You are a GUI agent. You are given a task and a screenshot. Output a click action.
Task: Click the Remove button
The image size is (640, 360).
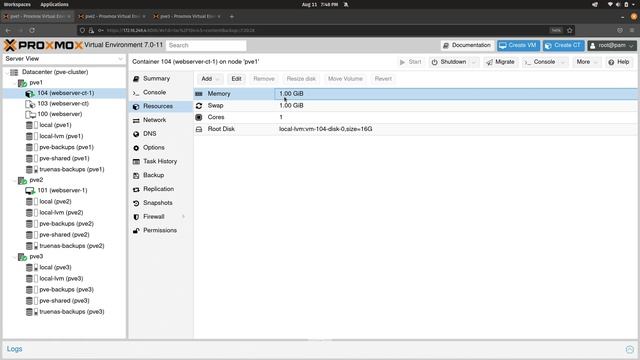tap(264, 79)
